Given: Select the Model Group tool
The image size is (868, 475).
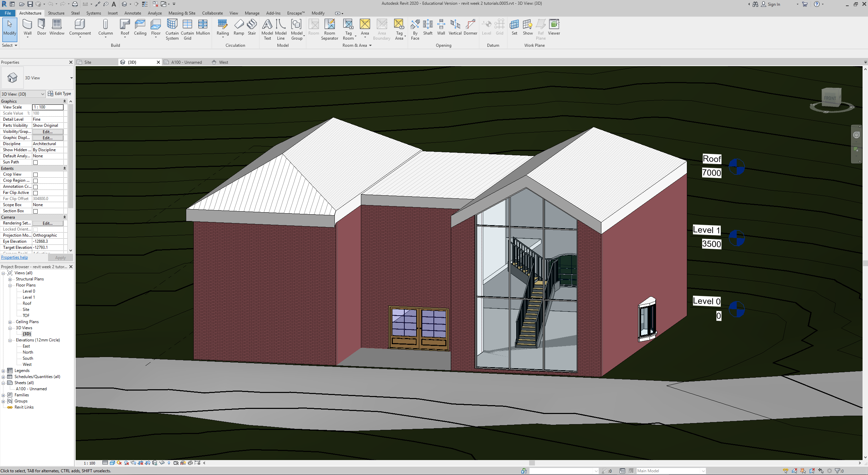Looking at the screenshot, I should click(x=297, y=29).
